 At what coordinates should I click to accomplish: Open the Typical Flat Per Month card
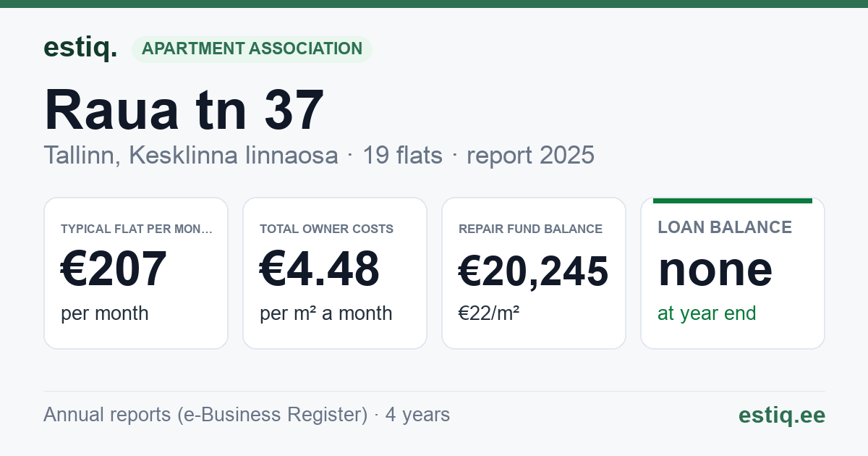point(136,273)
